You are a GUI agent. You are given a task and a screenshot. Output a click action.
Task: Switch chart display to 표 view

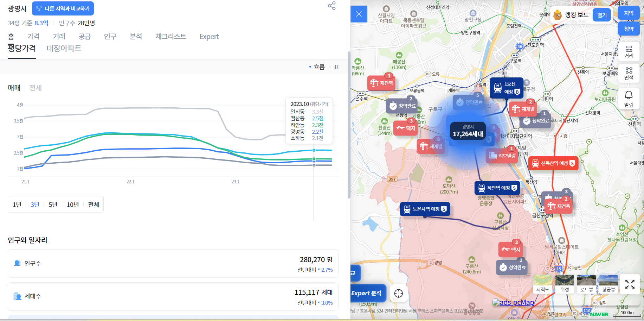click(x=336, y=67)
